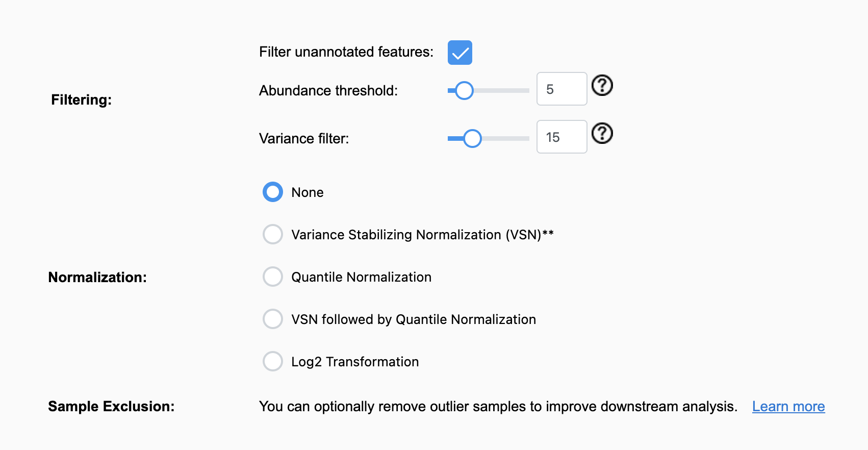Pick VSN followed by Quantile Normalization
868x450 pixels.
click(273, 319)
